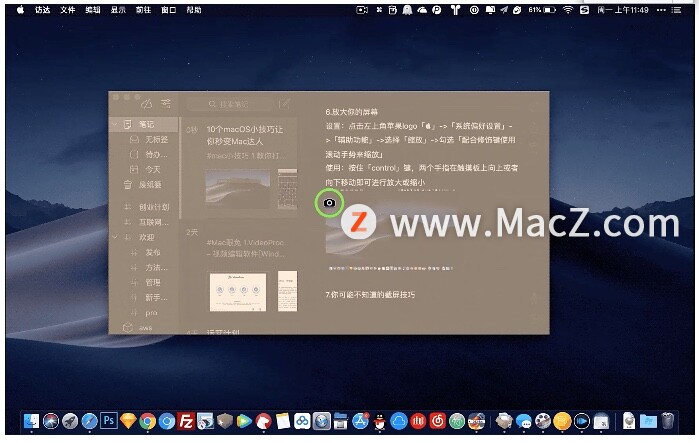
Task: Open Launchpad rocket icon in Dock
Action: 70,421
